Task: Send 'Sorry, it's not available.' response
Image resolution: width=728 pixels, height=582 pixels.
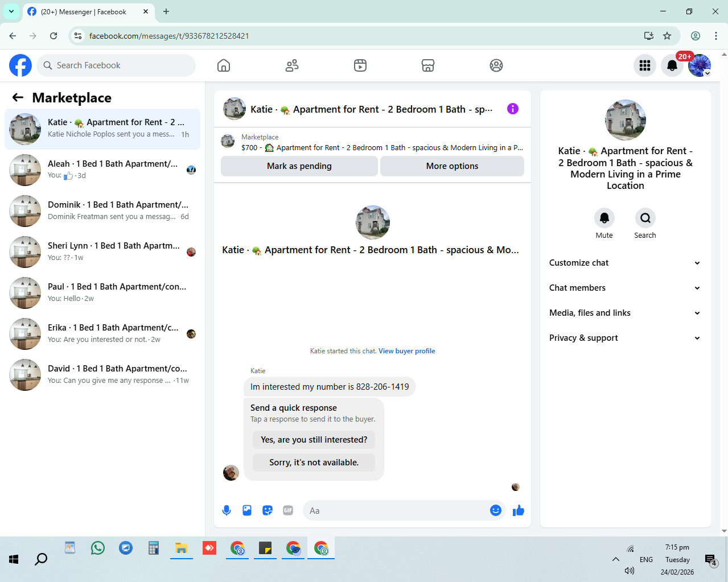Action: (x=314, y=463)
